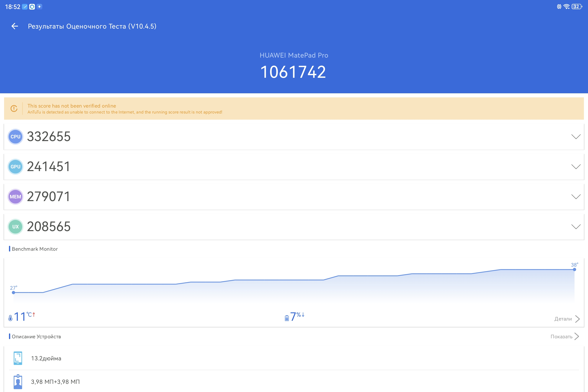
Task: Tap the Benchmark Monitor heading
Action: [x=35, y=249]
